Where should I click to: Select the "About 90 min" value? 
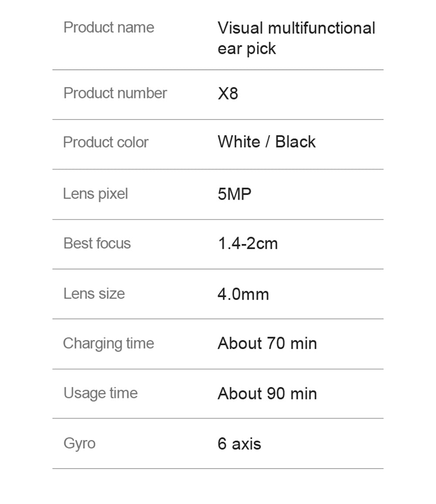[x=267, y=394]
